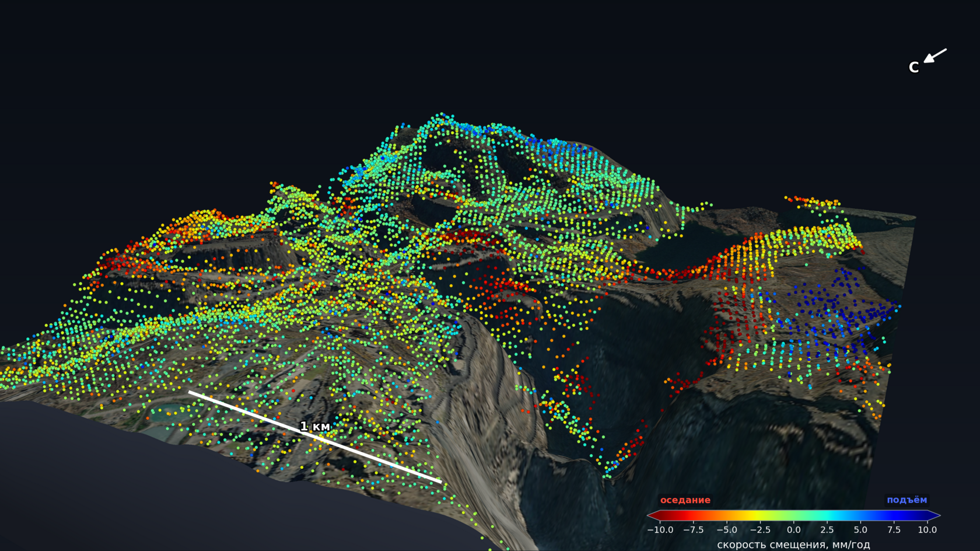Image resolution: width=980 pixels, height=551 pixels.
Task: Click the '−10.0' colorbar tick value
Action: click(x=660, y=530)
